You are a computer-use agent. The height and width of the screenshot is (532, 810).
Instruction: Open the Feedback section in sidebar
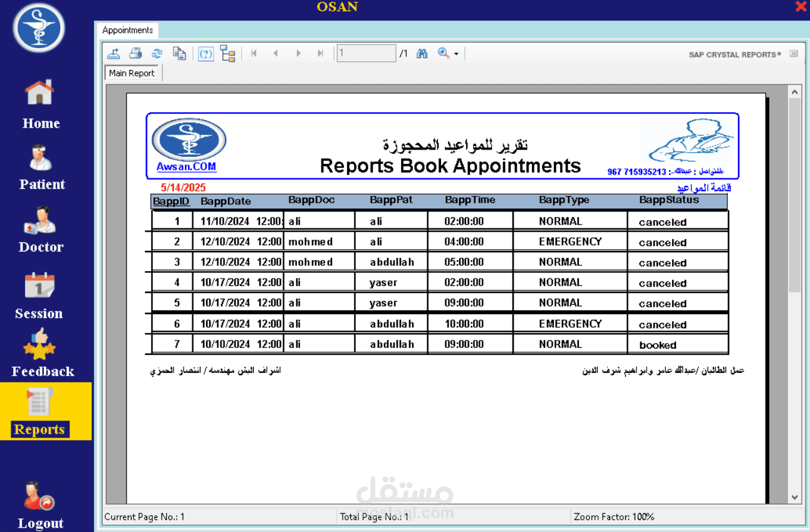[42, 353]
